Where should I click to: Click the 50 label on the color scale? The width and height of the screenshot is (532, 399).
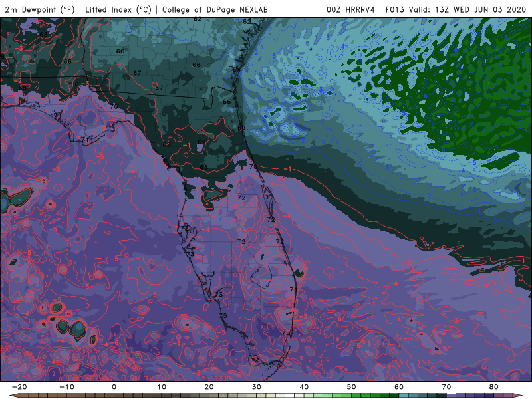tap(352, 387)
